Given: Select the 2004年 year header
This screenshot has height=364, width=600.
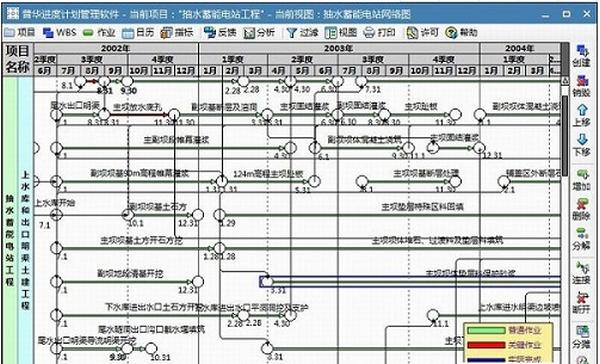Looking at the screenshot, I should 520,48.
